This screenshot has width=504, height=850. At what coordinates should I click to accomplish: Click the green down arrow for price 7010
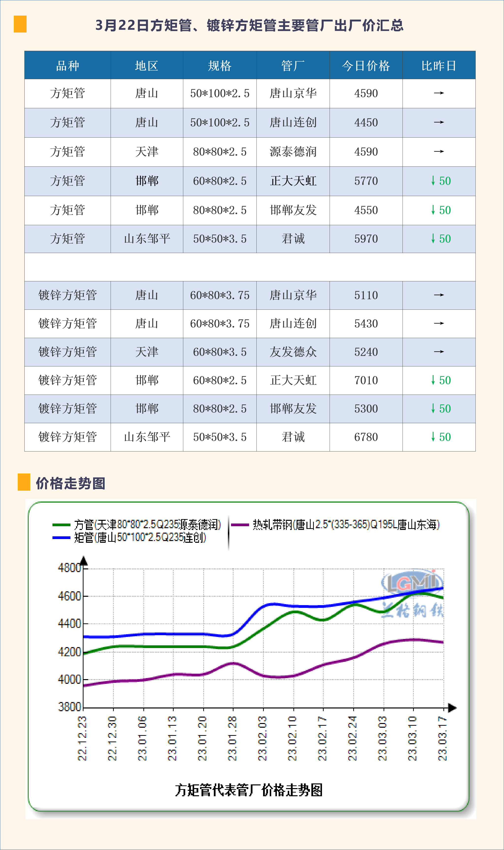433,380
